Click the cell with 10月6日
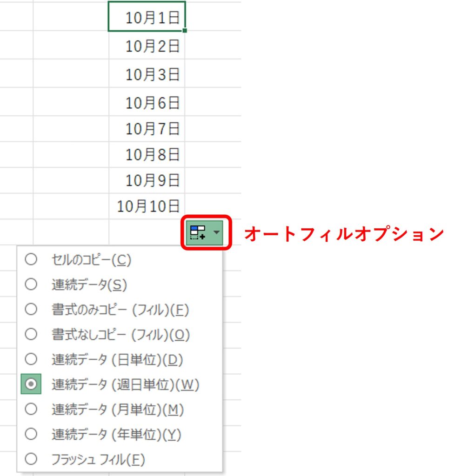 point(147,103)
